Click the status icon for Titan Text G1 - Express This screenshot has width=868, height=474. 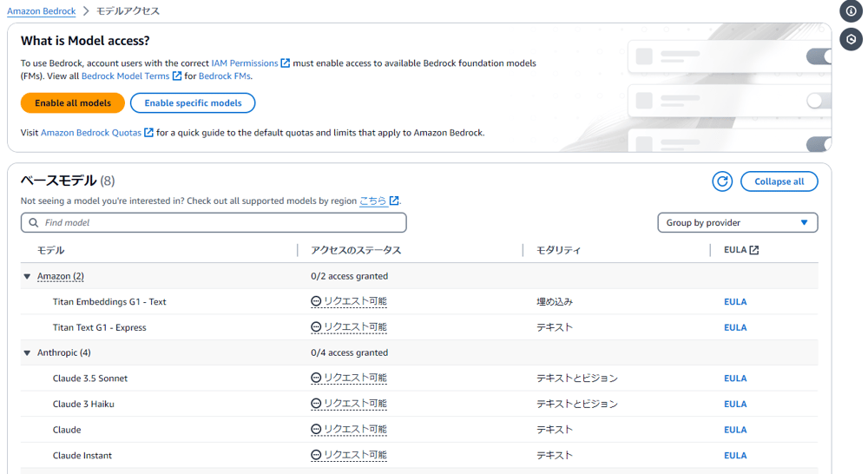pyautogui.click(x=316, y=327)
